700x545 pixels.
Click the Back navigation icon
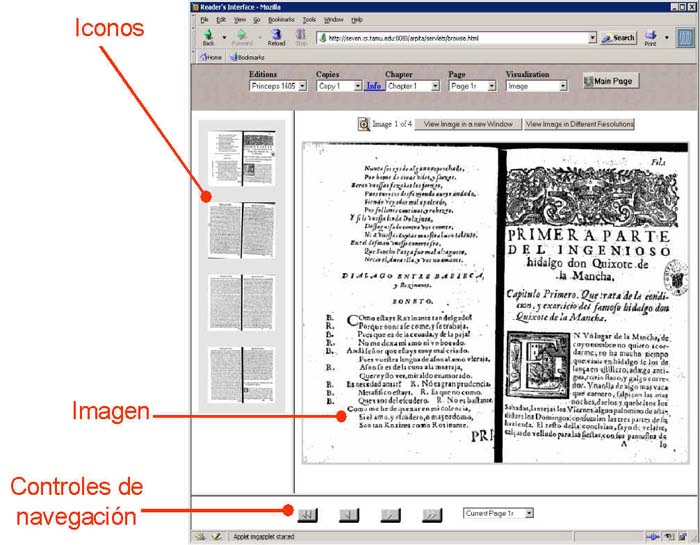[208, 37]
